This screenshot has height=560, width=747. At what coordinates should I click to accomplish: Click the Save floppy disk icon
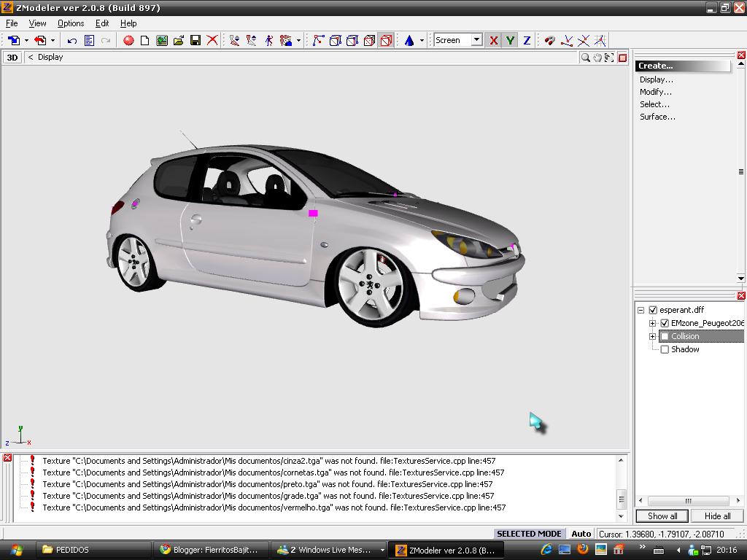196,41
